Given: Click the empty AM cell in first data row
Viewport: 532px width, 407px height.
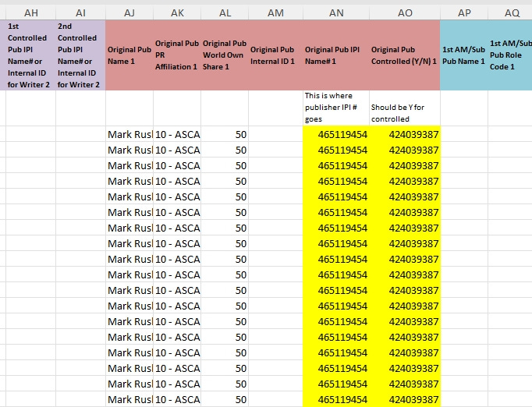Looking at the screenshot, I should [275, 134].
